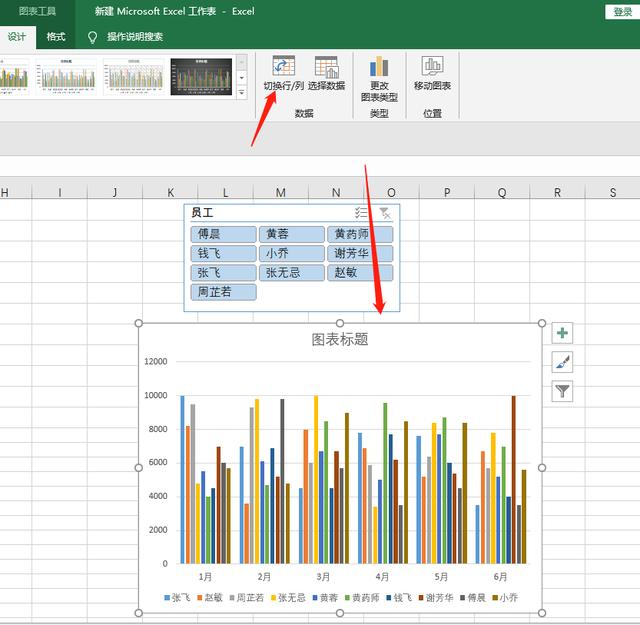640x625 pixels.
Task: Toggle slicer item 傅晨
Action: click(223, 234)
